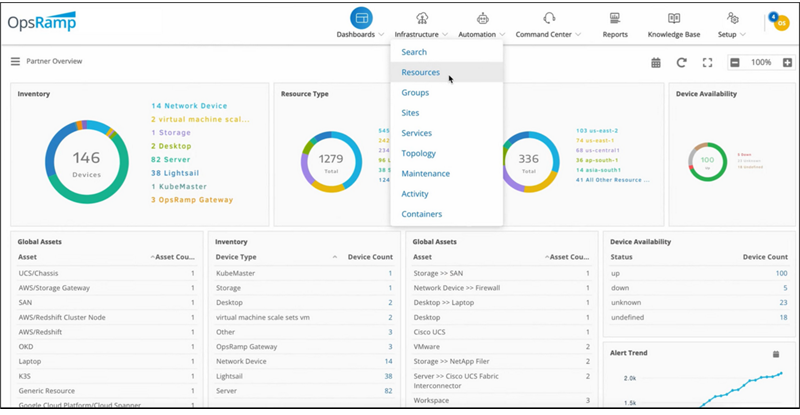
Task: Open the Knowledge Base book icon
Action: point(674,18)
